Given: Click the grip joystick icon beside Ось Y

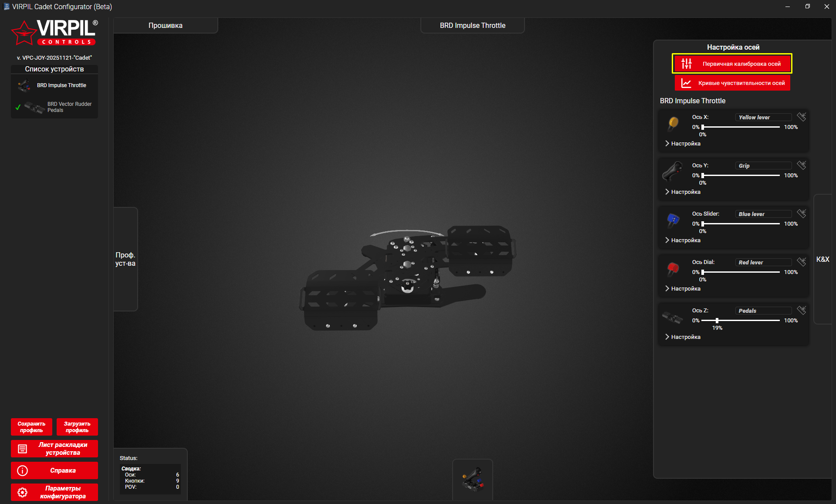Looking at the screenshot, I should (673, 172).
